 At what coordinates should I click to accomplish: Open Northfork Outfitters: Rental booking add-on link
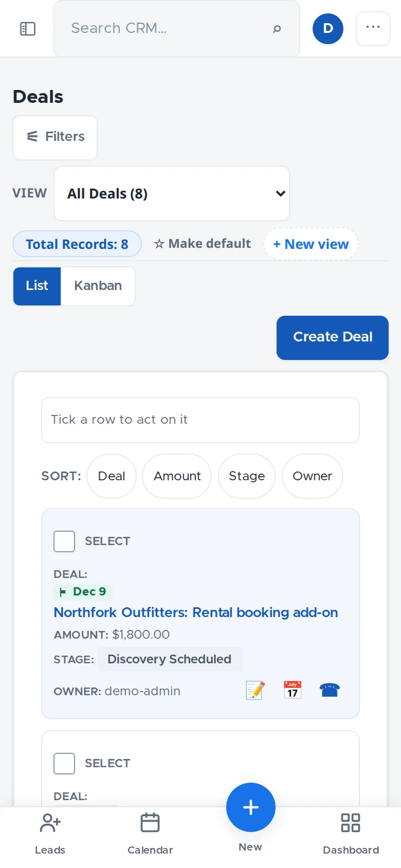coord(196,612)
